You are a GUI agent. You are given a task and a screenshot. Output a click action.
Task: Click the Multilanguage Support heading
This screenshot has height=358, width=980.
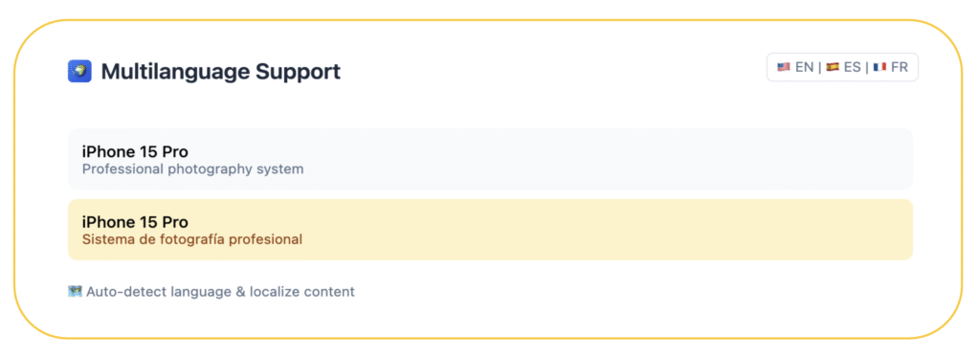click(x=221, y=72)
